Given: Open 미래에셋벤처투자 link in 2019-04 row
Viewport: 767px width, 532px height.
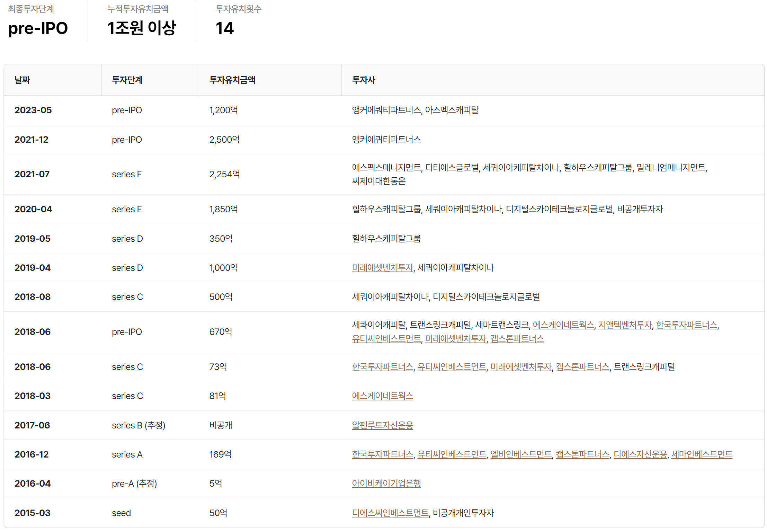Looking at the screenshot, I should pyautogui.click(x=382, y=268).
